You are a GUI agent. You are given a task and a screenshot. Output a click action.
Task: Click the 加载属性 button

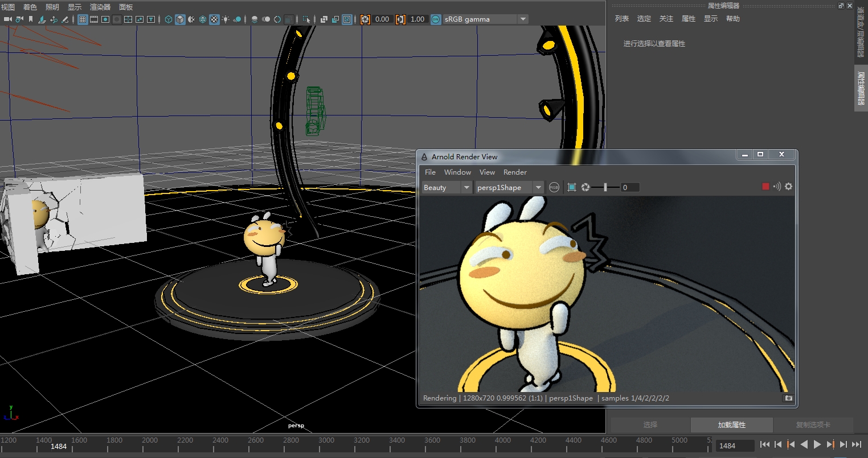pos(732,425)
